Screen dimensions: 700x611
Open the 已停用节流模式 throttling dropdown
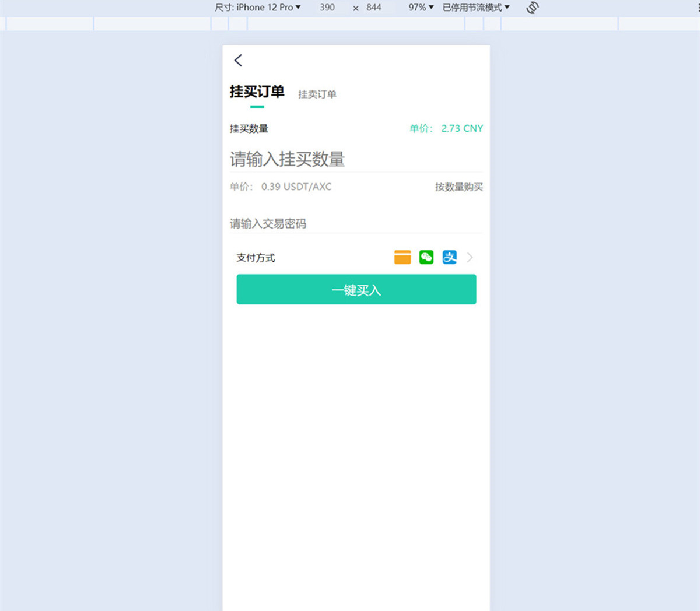click(x=477, y=8)
